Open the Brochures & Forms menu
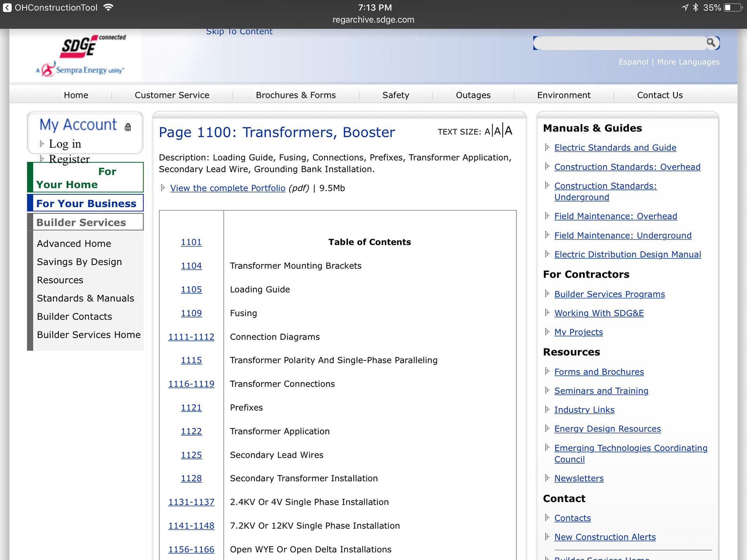 click(296, 95)
